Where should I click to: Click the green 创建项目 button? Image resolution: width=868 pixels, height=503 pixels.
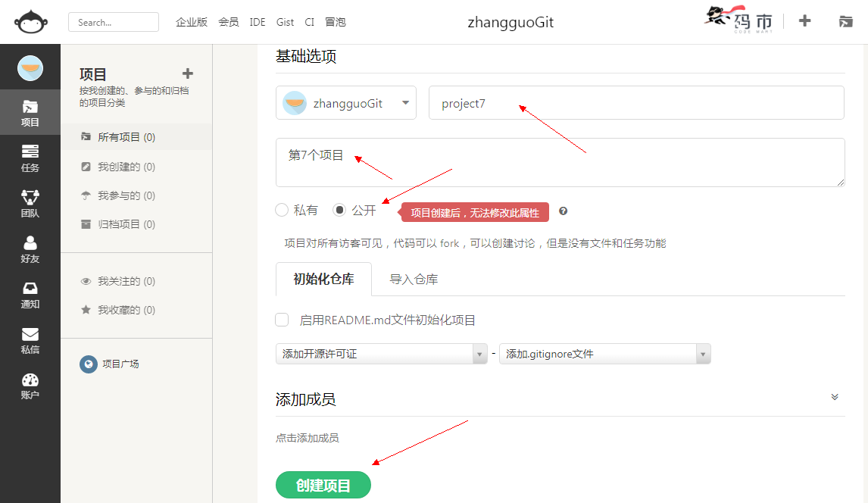[323, 486]
